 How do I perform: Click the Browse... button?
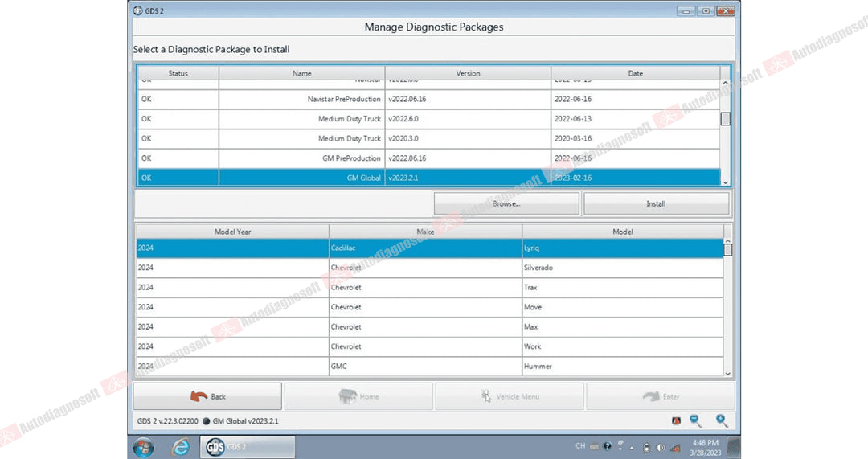[x=506, y=203]
